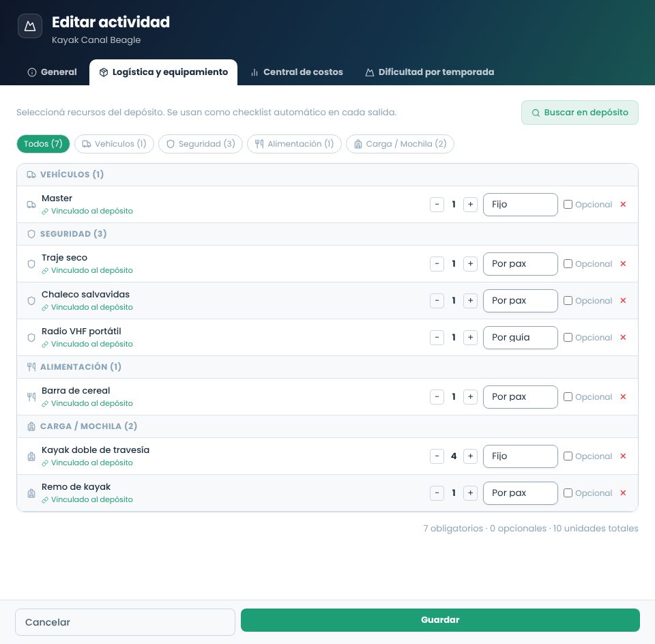This screenshot has width=655, height=644.
Task: Save changes with Guardar
Action: [440, 619]
